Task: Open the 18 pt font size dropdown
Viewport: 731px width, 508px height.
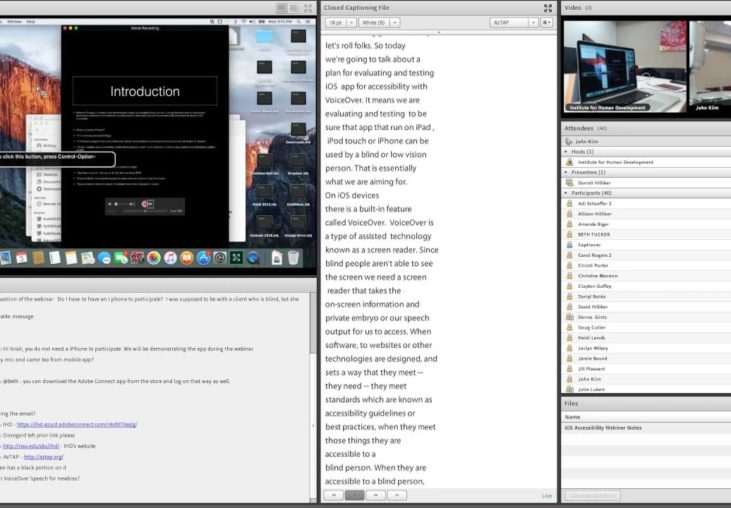Action: pos(340,22)
